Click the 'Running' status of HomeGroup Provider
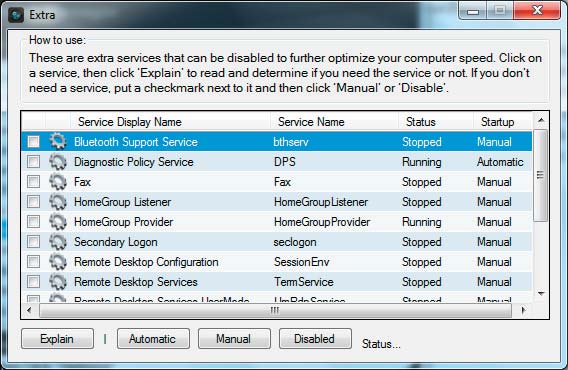The width and height of the screenshot is (568, 370). click(422, 222)
